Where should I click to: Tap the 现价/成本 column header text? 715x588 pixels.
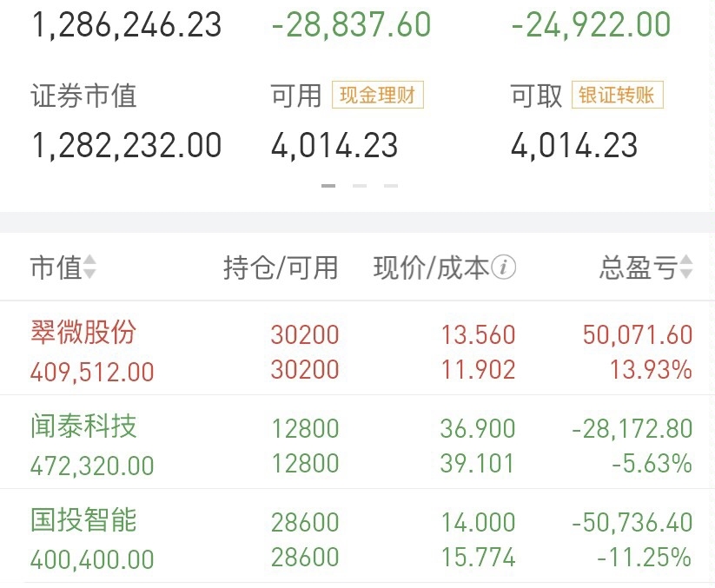point(431,268)
